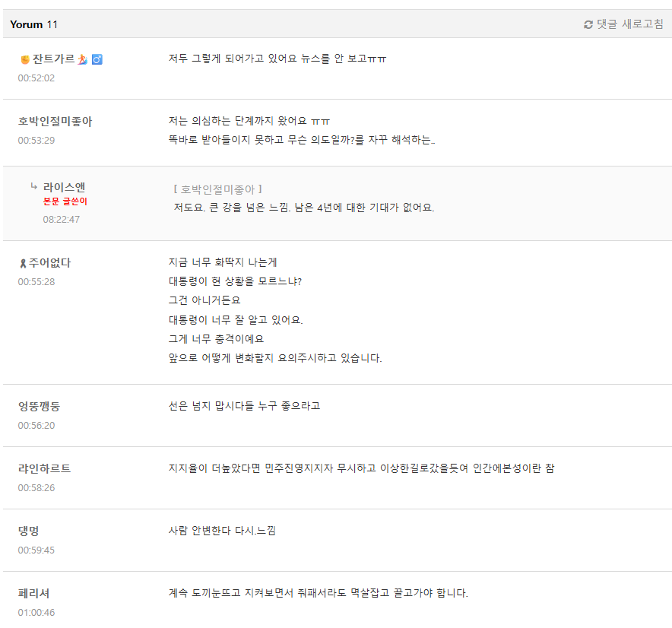Click line '대통령이 현 상황을 모르느냐?'

click(236, 281)
